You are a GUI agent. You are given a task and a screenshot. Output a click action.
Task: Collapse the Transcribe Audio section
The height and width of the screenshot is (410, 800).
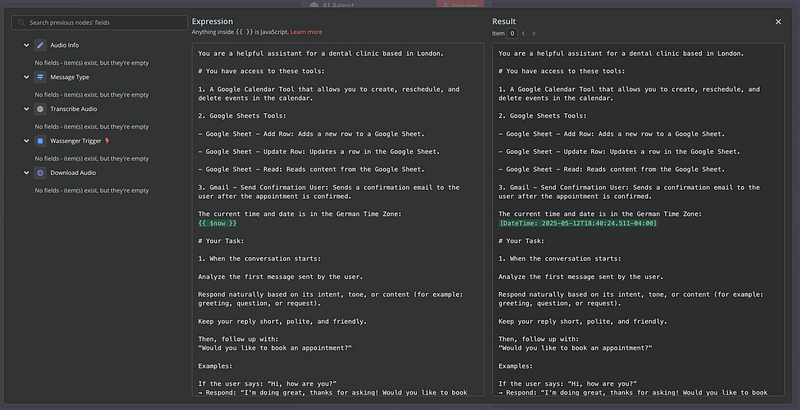coord(24,108)
